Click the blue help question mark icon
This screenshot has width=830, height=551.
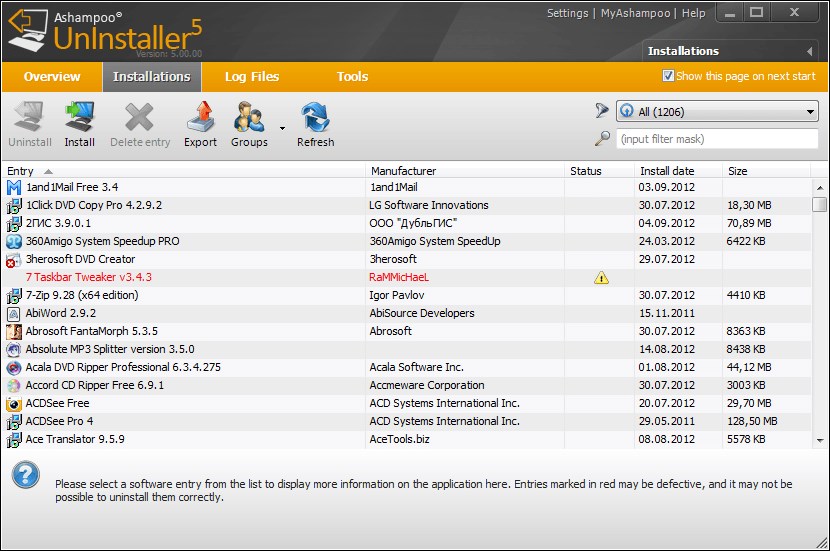25,475
